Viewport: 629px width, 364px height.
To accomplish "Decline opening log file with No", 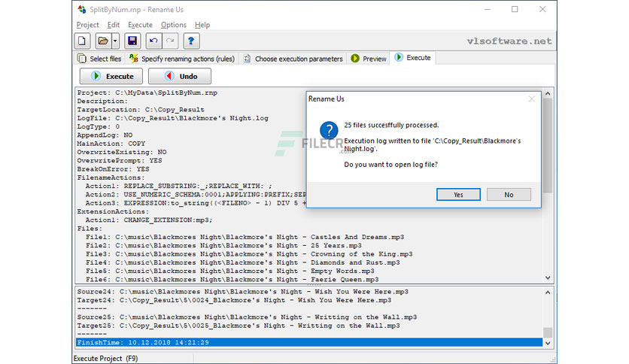I will tap(509, 195).
